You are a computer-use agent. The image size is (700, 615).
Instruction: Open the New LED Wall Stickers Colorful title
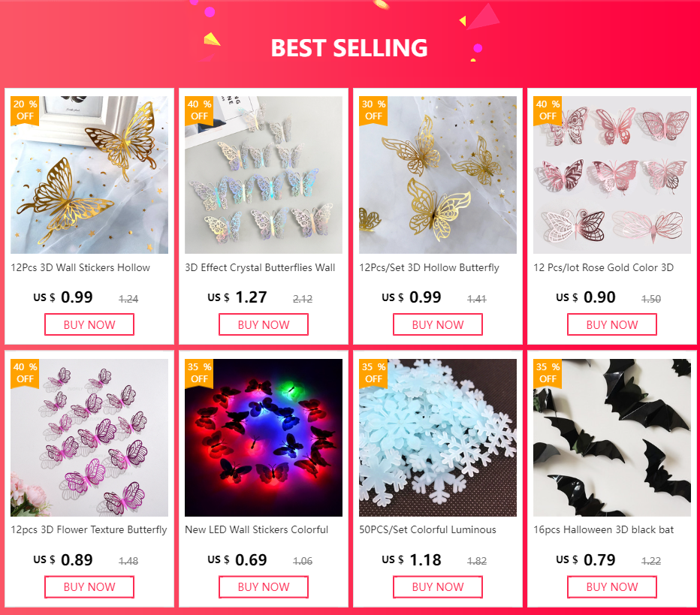tap(257, 529)
